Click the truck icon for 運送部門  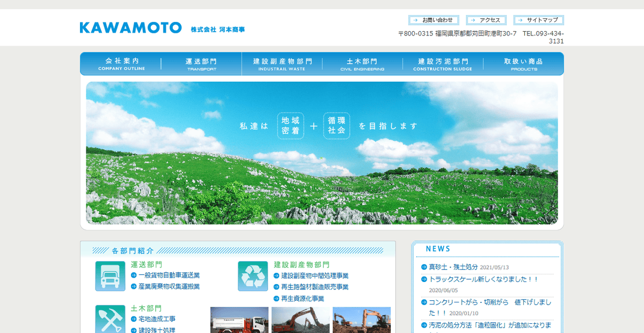point(110,277)
